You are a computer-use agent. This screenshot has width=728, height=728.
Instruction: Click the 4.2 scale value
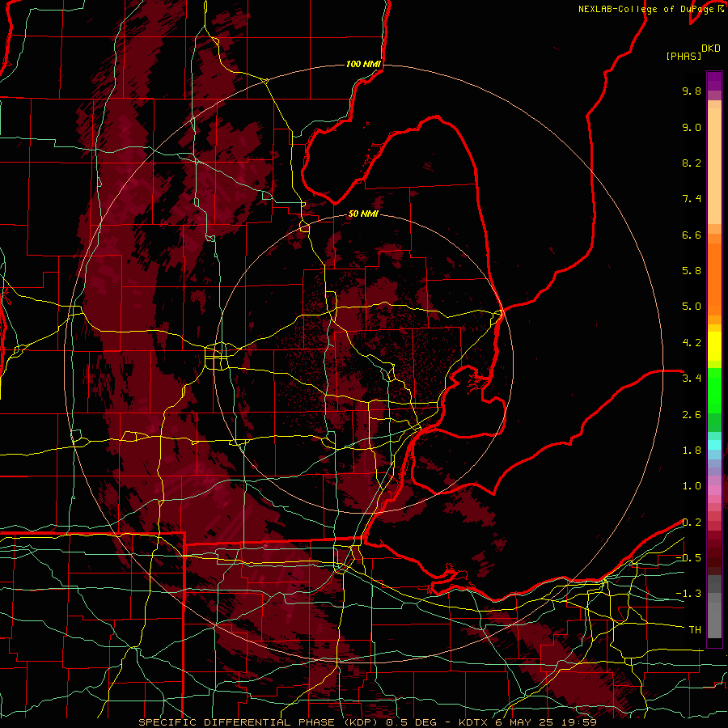tap(692, 343)
